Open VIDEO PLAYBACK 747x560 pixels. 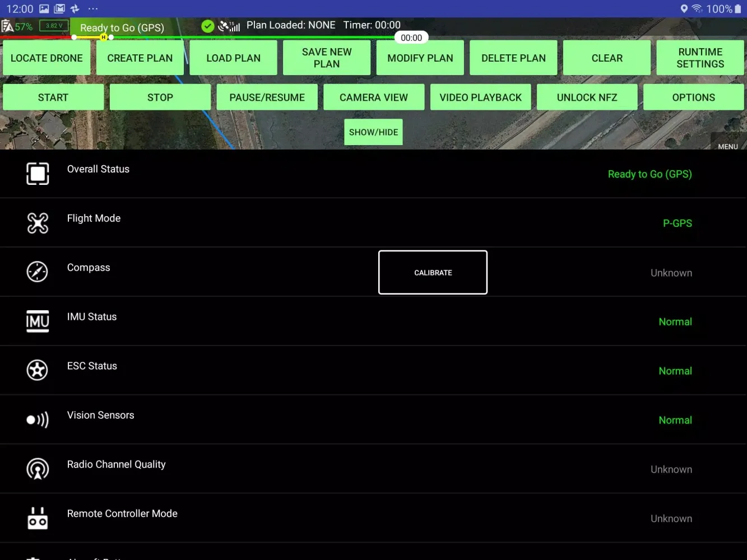coord(481,97)
